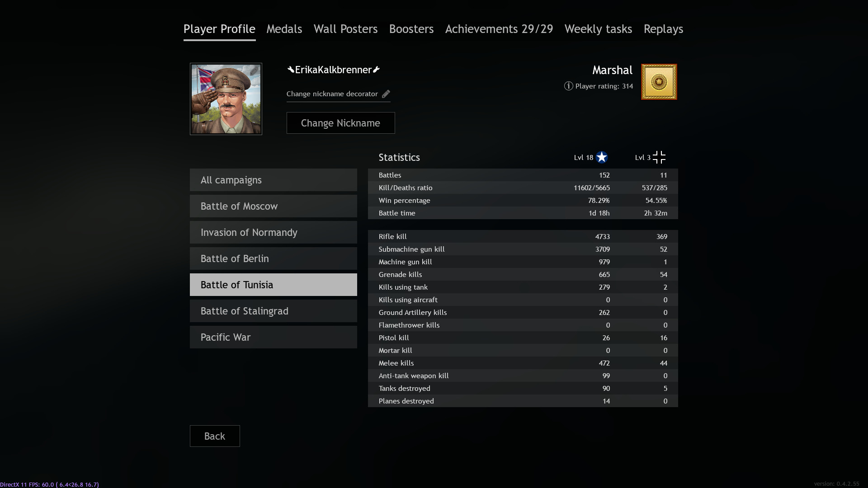Open the Weekly tasks tab
This screenshot has height=488, width=868.
pos(598,29)
